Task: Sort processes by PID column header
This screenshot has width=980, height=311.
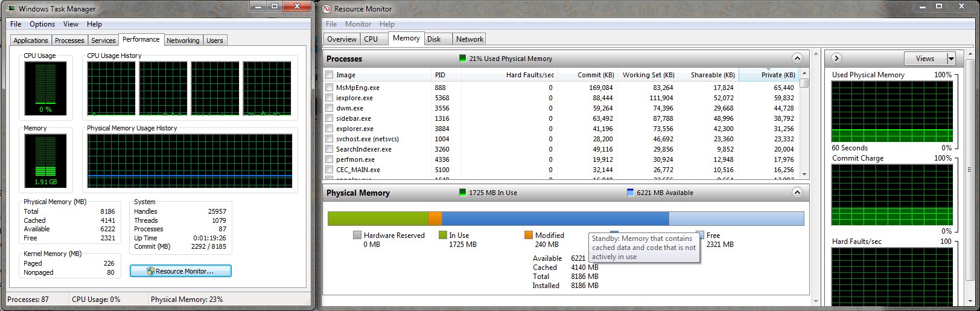Action: pos(447,75)
